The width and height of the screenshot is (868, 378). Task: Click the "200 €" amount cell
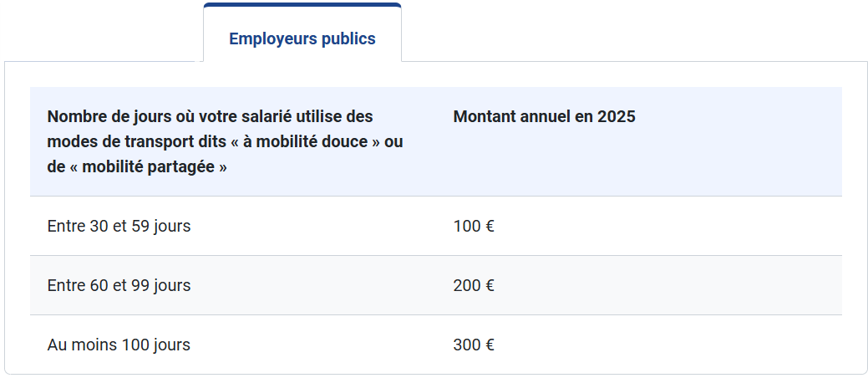point(474,285)
